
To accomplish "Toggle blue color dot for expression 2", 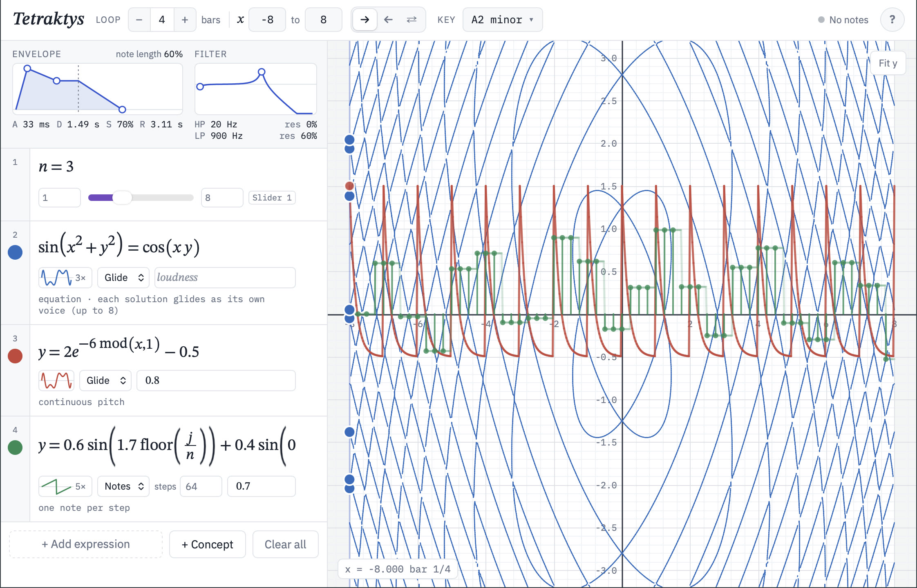I will [x=15, y=252].
